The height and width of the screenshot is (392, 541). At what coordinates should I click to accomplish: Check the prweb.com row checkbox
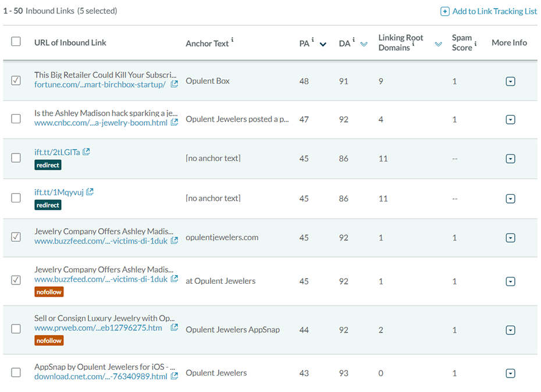click(x=16, y=329)
